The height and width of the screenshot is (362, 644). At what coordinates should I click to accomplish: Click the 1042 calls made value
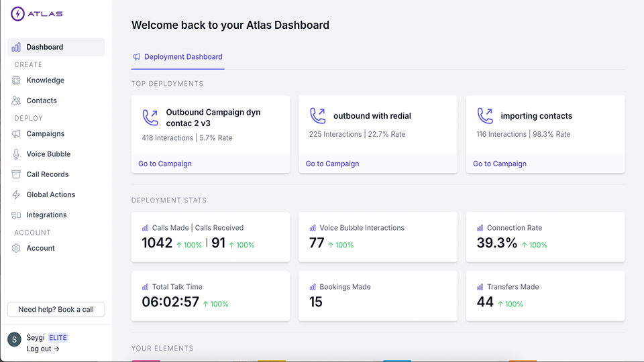click(x=157, y=243)
